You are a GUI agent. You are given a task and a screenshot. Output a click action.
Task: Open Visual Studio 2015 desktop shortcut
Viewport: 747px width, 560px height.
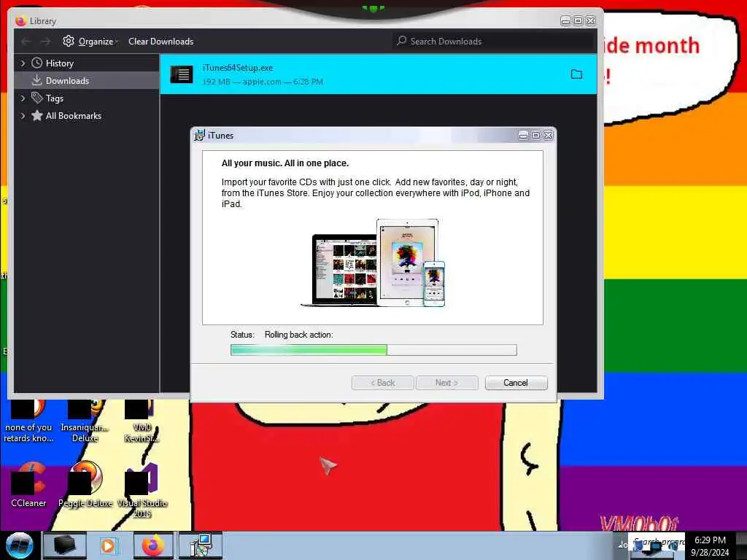point(142,491)
